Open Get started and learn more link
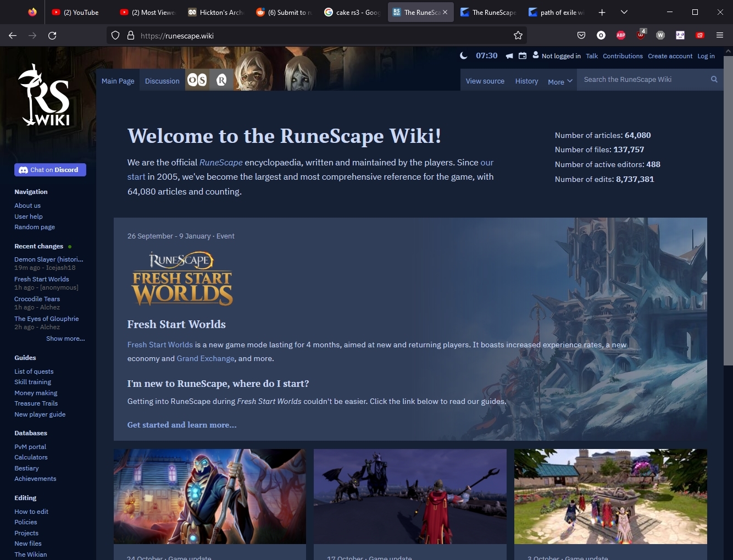The width and height of the screenshot is (733, 560). pyautogui.click(x=182, y=425)
